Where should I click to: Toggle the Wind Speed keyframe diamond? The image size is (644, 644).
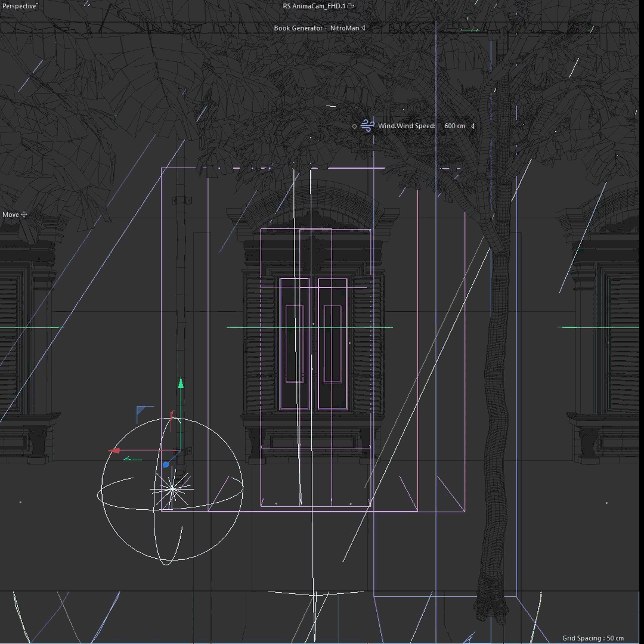click(x=354, y=126)
